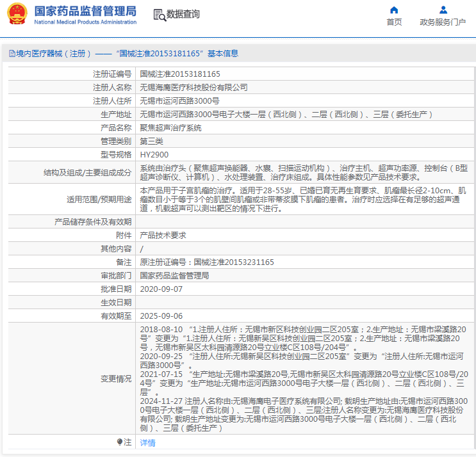The height and width of the screenshot is (457, 476).
Task: Click the document icon before 境内医疗器械
Action: [x=12, y=54]
